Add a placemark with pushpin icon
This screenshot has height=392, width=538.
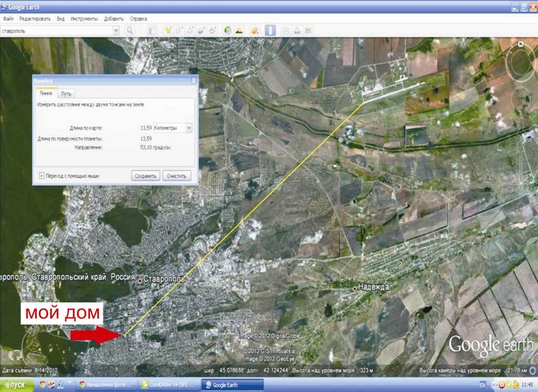coord(168,30)
